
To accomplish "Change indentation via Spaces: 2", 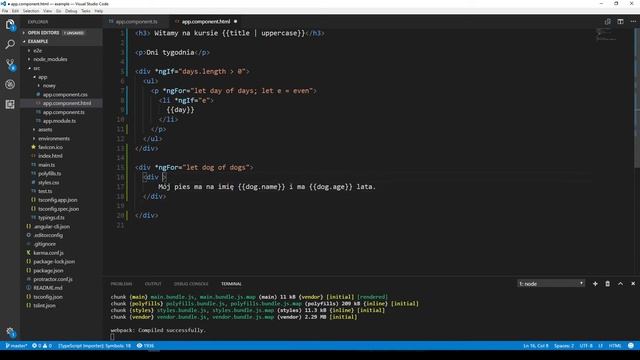I will pyautogui.click(x=564, y=346).
